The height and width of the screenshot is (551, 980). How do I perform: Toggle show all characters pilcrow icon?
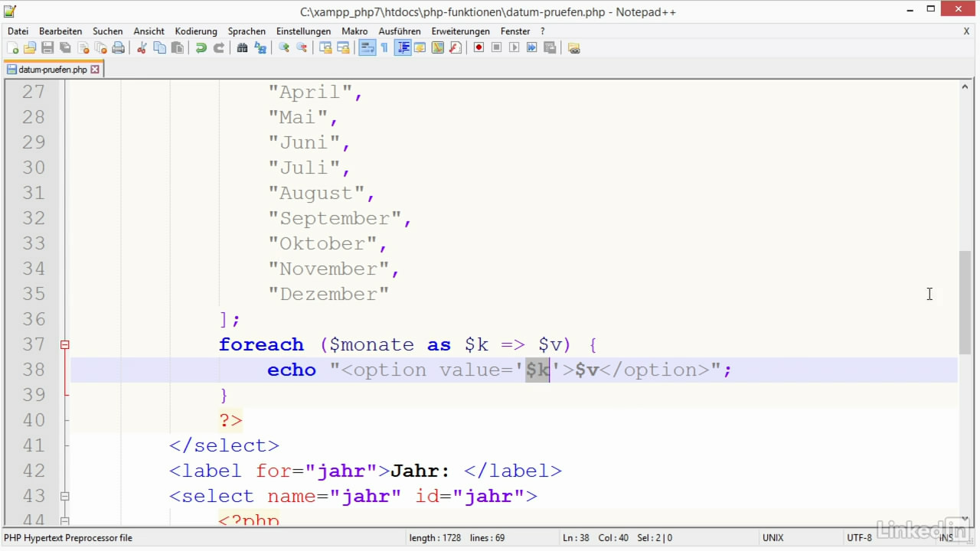click(384, 47)
